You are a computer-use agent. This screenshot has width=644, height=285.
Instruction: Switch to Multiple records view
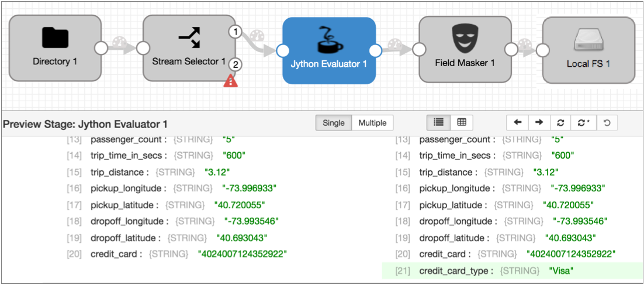[372, 123]
